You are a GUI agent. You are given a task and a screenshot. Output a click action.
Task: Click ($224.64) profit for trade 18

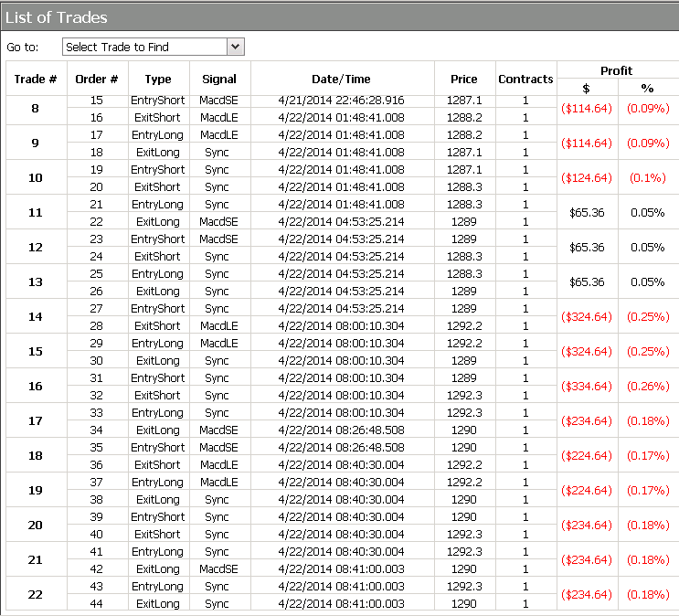point(587,456)
